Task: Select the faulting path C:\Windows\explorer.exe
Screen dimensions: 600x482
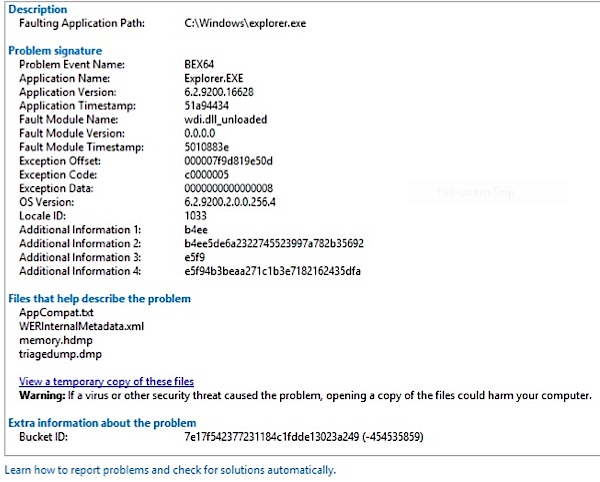Action: (x=245, y=23)
